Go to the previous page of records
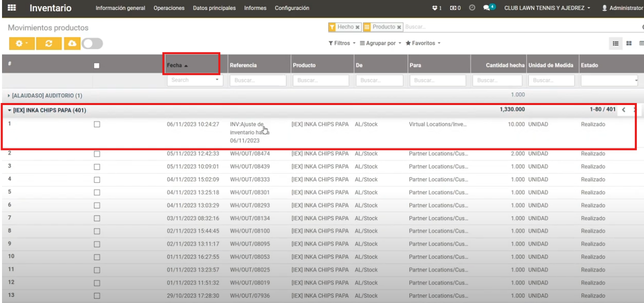The image size is (644, 303). pyautogui.click(x=624, y=110)
